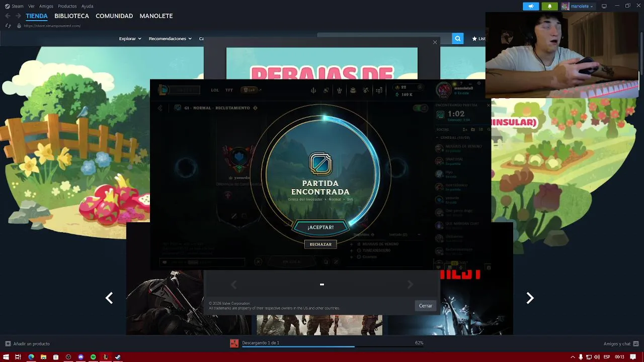The width and height of the screenshot is (644, 362).
Task: Select the TFT tab in League client
Action: pos(229,90)
